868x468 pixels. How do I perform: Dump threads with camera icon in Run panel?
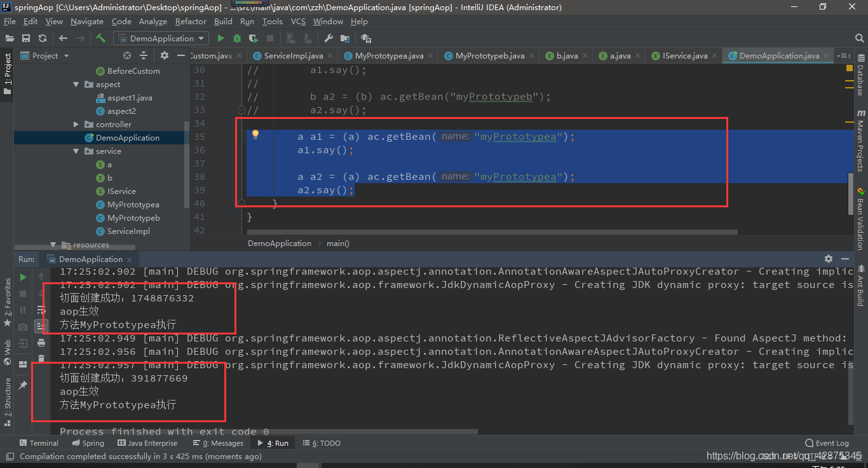click(24, 327)
